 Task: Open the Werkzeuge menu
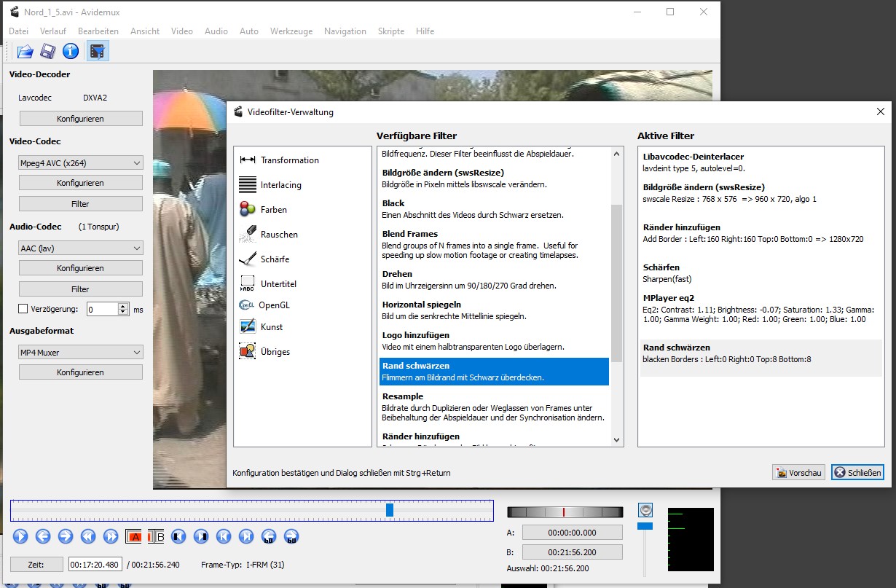[x=291, y=31]
